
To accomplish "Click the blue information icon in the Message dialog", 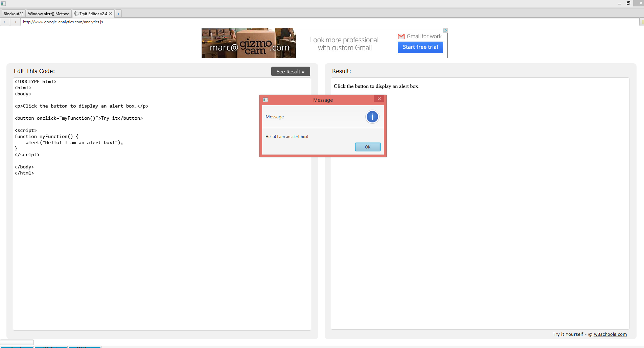I will tap(372, 116).
